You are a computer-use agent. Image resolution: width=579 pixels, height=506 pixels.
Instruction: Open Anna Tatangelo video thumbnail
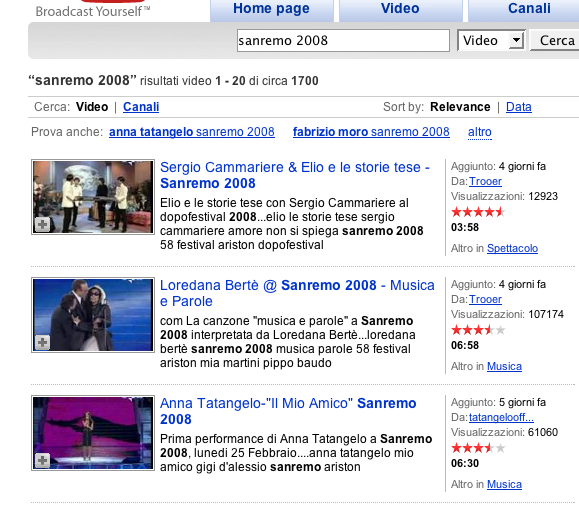tap(93, 433)
